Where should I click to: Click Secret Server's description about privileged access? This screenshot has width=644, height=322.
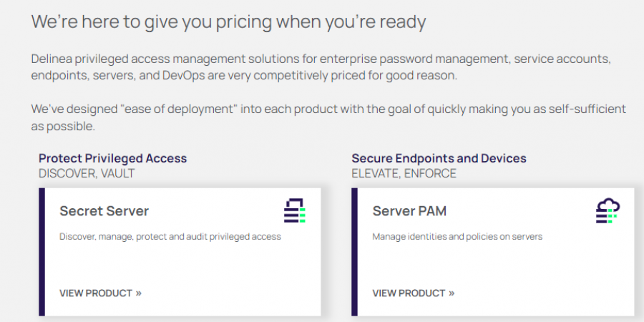pos(170,237)
